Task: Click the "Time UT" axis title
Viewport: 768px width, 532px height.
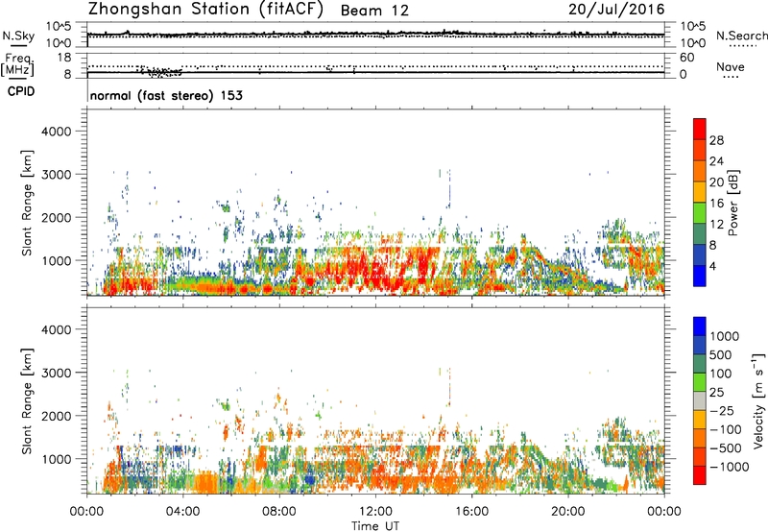Action: pos(375,526)
